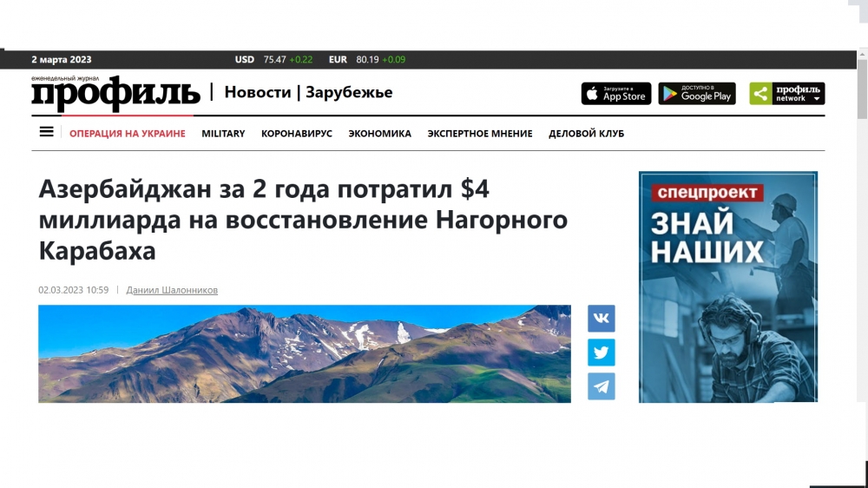
Task: Share article on Twitter
Action: pos(601,352)
